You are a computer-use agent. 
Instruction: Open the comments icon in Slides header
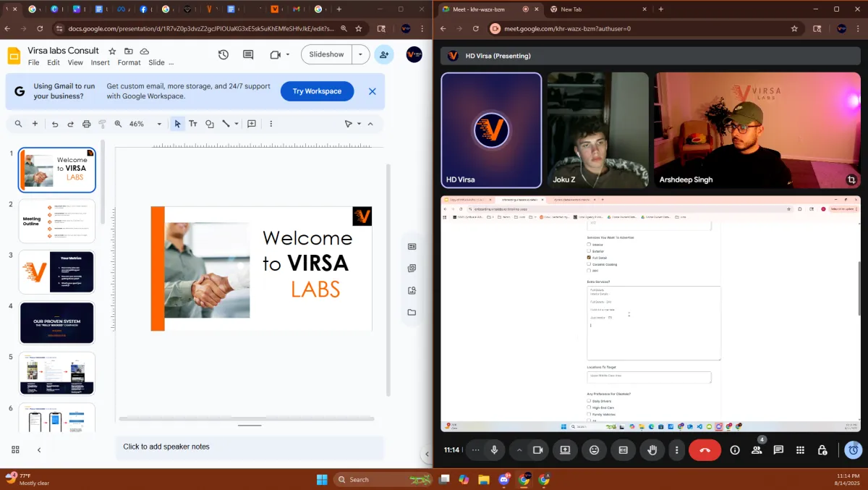(x=248, y=55)
